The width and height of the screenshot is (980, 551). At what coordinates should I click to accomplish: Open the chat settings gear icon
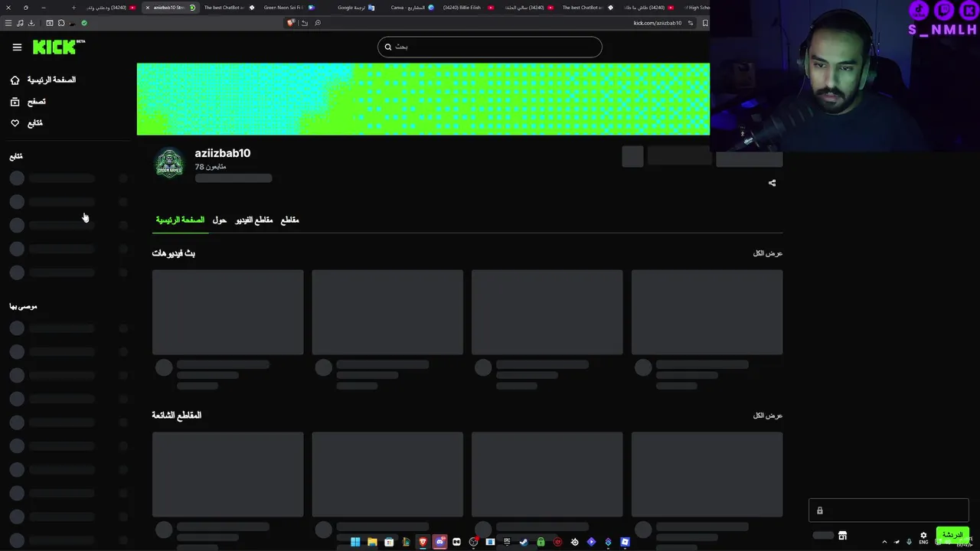(x=923, y=535)
